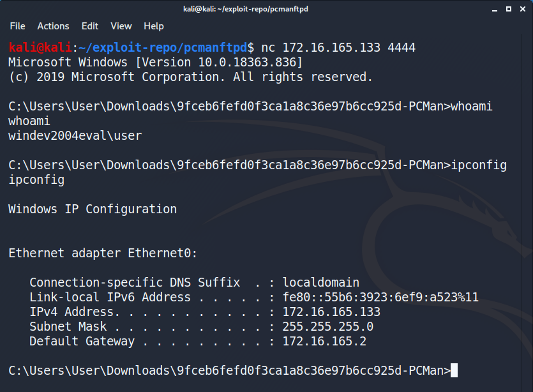The width and height of the screenshot is (533, 392).
Task: Click the IPv4 Address value 172.16.165.133
Action: pyautogui.click(x=331, y=312)
